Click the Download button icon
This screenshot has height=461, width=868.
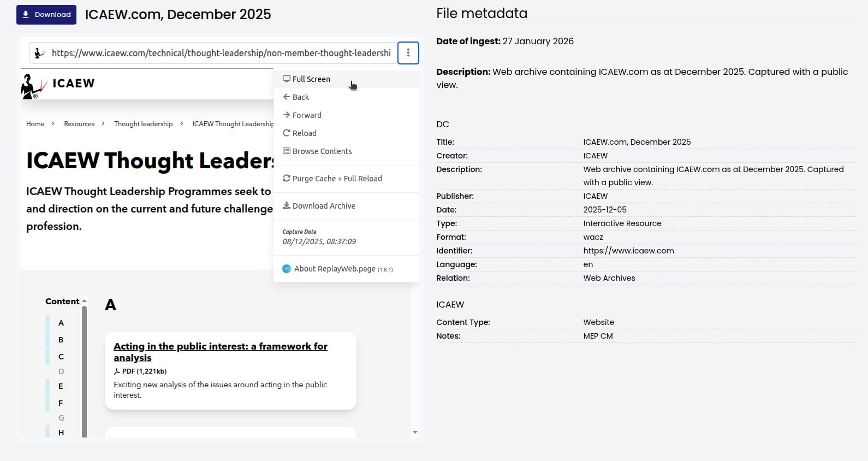pyautogui.click(x=26, y=15)
